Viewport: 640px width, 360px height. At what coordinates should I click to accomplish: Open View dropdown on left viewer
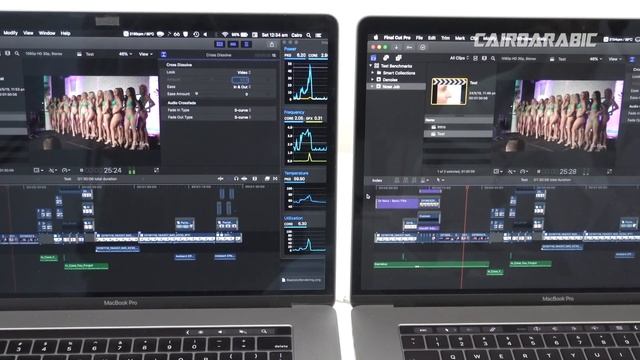(145, 54)
